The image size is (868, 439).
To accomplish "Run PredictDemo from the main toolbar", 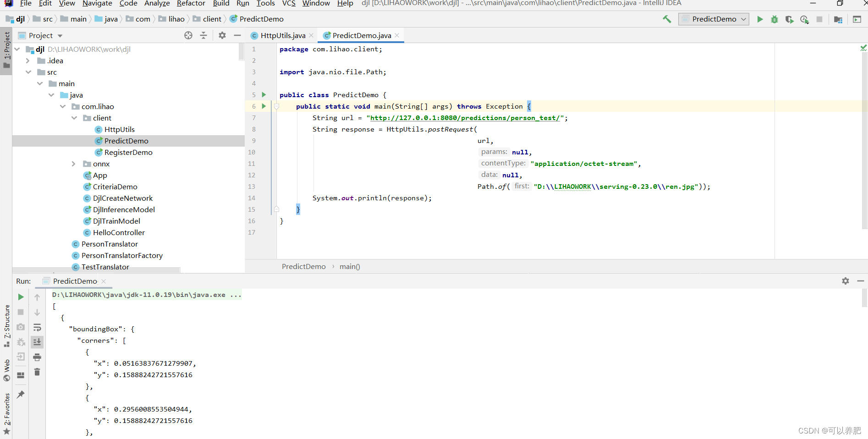I will pyautogui.click(x=760, y=19).
